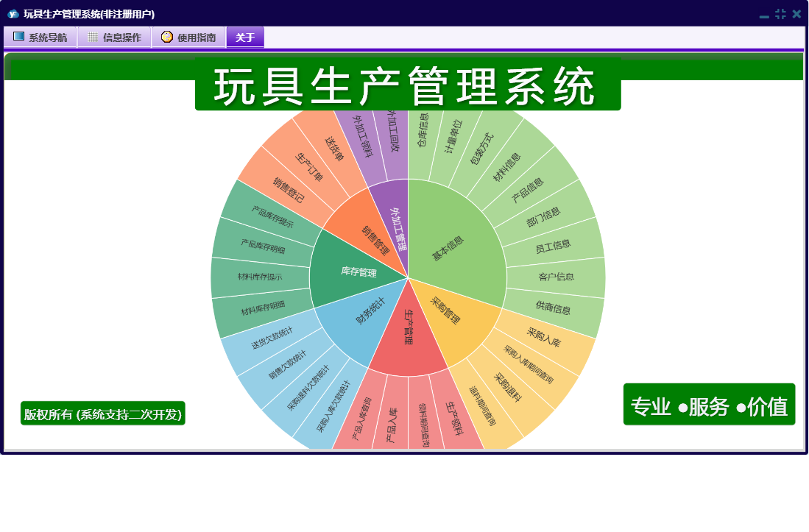
Task: Open 产品库存明细 outer segment
Action: click(263, 246)
